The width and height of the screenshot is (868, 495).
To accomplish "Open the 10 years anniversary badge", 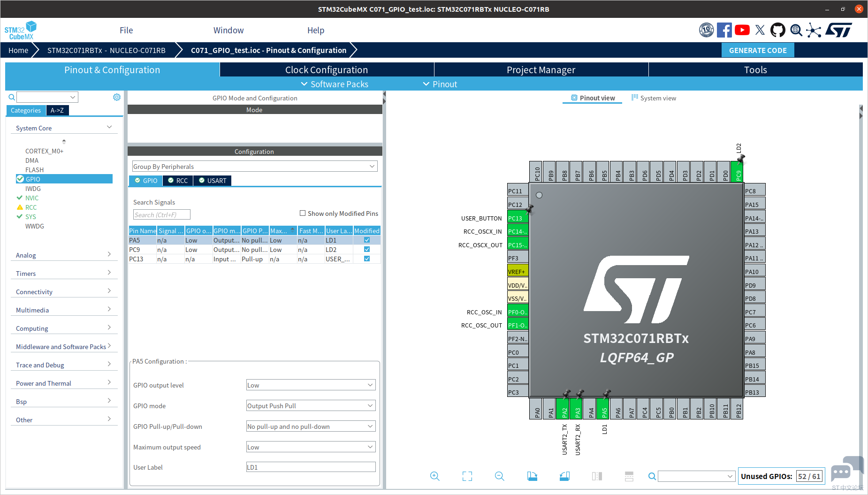I will (x=706, y=30).
